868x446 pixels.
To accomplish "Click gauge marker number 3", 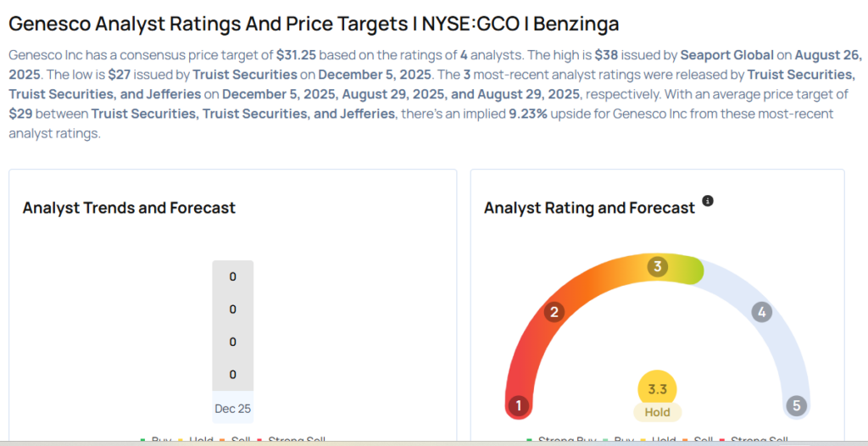I will [x=657, y=267].
